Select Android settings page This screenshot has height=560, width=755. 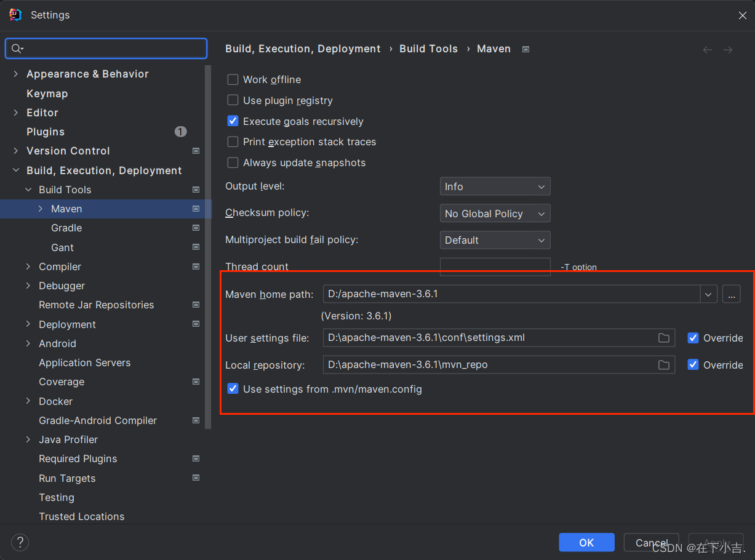(x=58, y=343)
